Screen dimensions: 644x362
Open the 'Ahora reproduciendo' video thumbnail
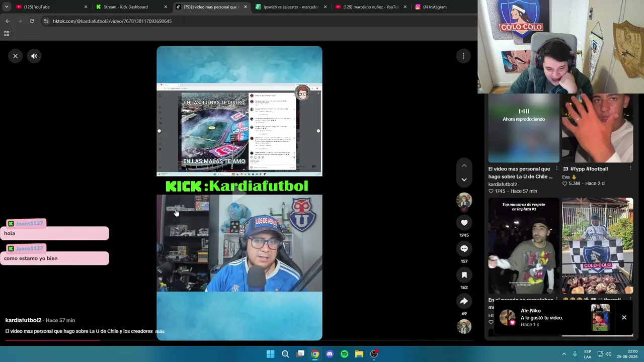pyautogui.click(x=524, y=128)
